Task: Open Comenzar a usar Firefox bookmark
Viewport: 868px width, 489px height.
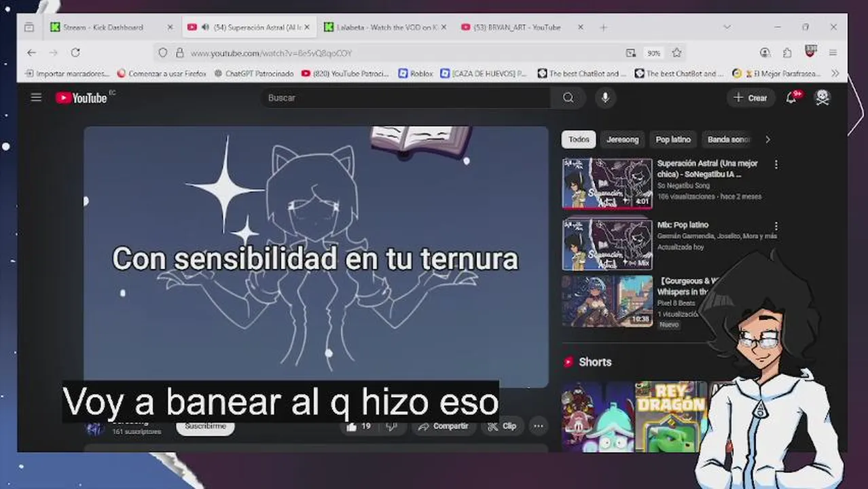Action: 162,73
